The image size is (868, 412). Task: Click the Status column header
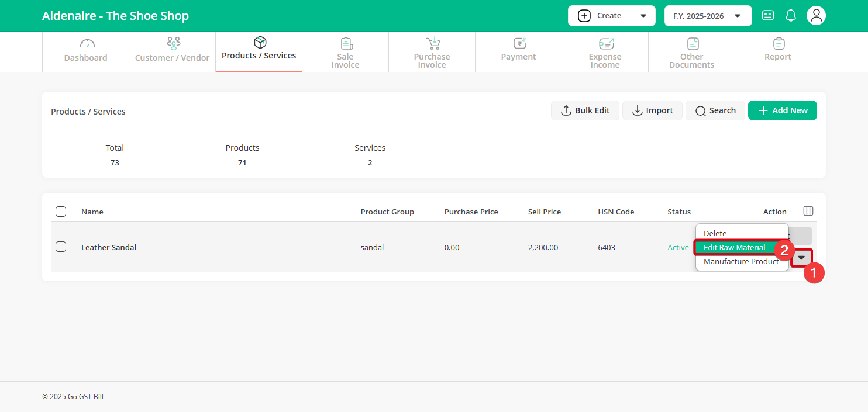click(x=679, y=212)
